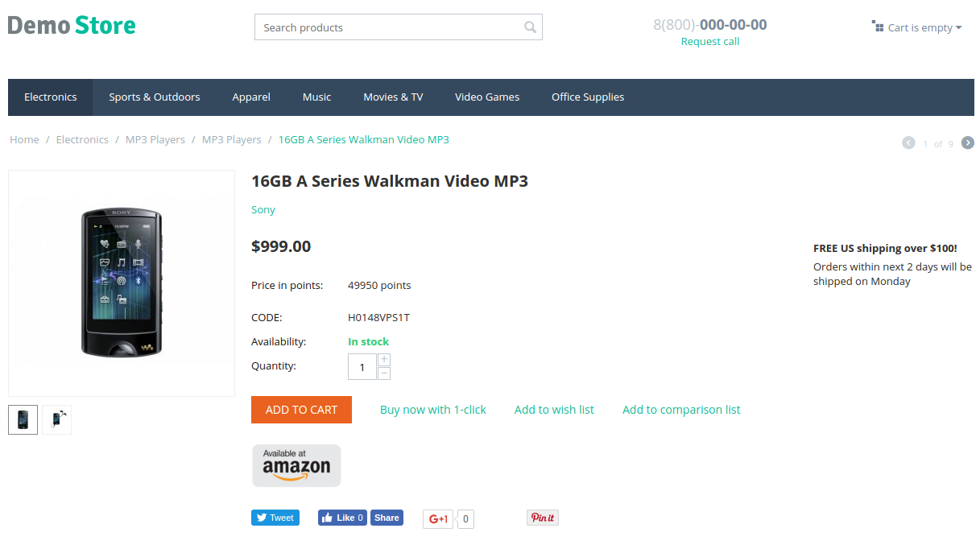Click Facebook Share button

pyautogui.click(x=387, y=518)
